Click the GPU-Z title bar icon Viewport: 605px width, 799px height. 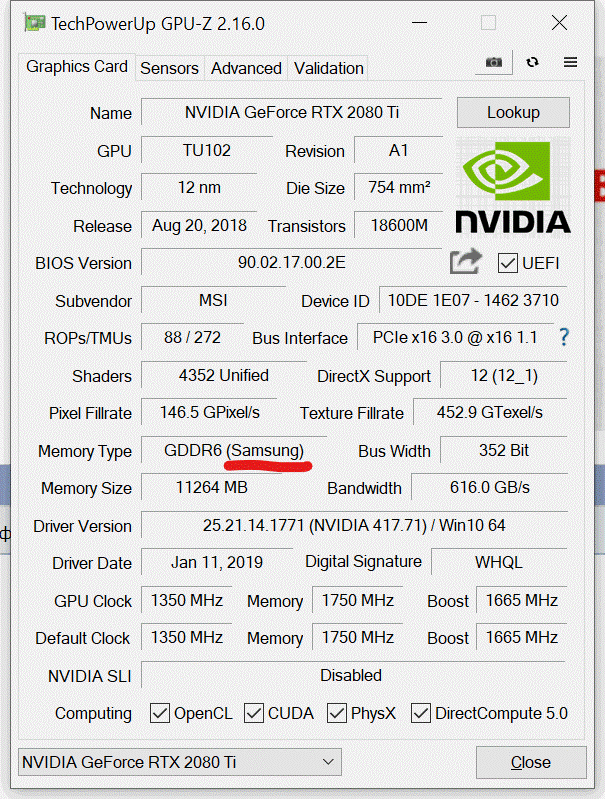(33, 23)
